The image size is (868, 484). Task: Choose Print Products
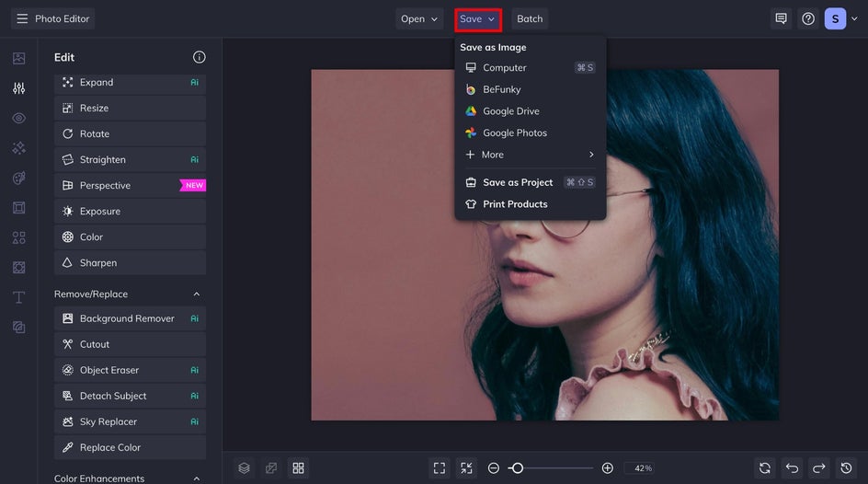click(x=530, y=203)
